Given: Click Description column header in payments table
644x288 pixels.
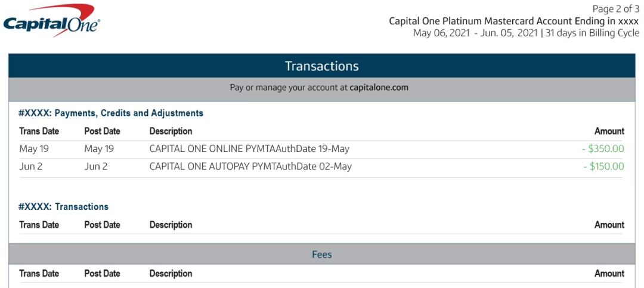Looking at the screenshot, I should (171, 131).
